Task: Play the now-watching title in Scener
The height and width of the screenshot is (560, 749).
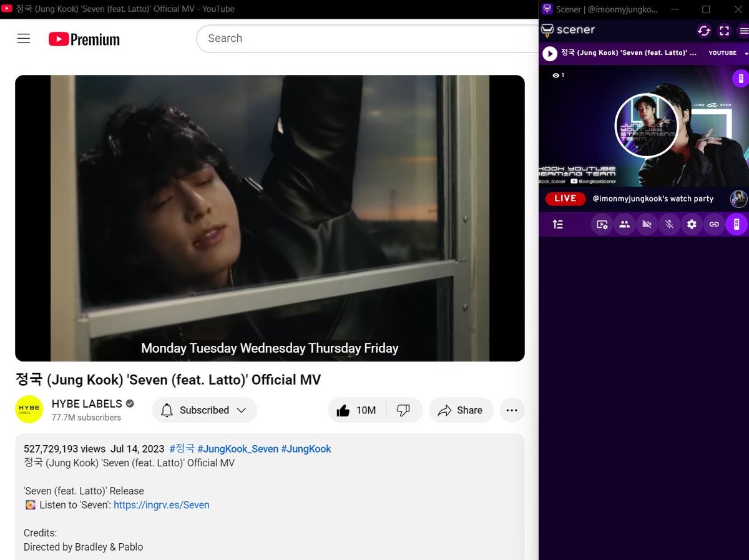Action: coord(550,54)
